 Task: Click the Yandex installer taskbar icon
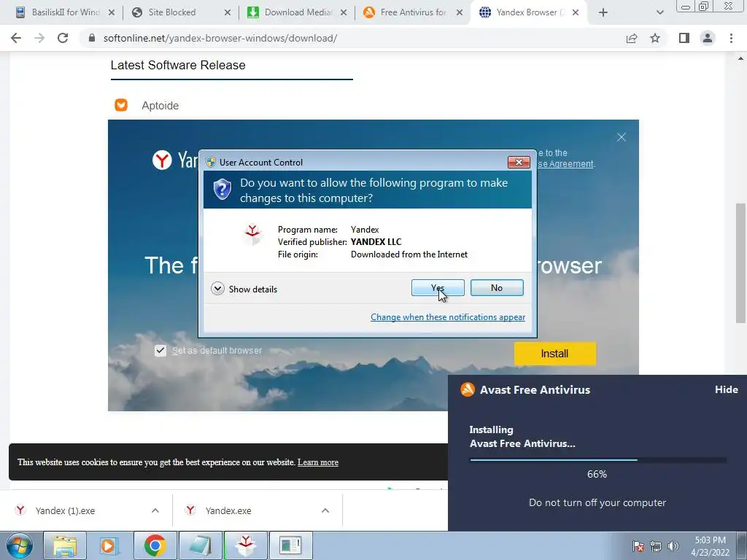[x=246, y=545]
